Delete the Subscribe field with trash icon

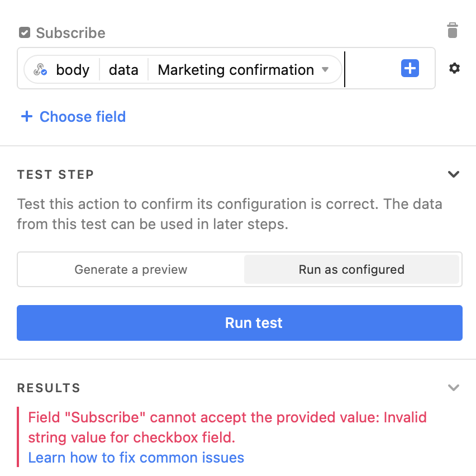click(453, 30)
